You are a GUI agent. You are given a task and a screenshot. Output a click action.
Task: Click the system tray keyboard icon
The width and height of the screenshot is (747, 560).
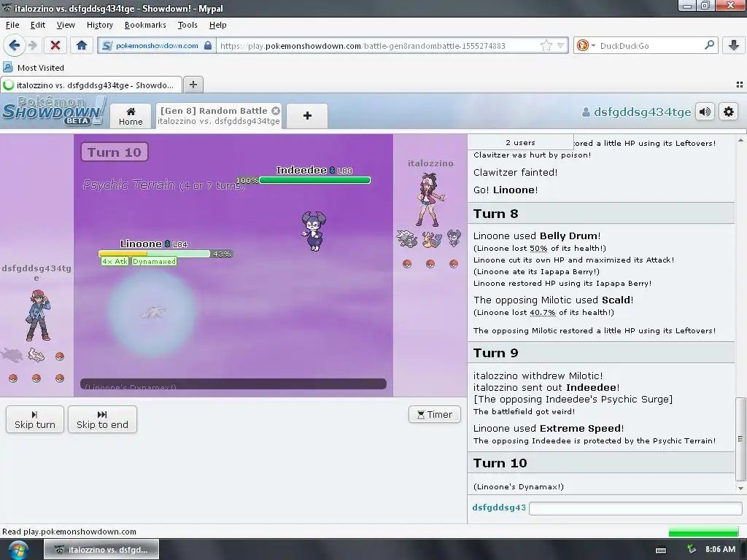click(661, 550)
